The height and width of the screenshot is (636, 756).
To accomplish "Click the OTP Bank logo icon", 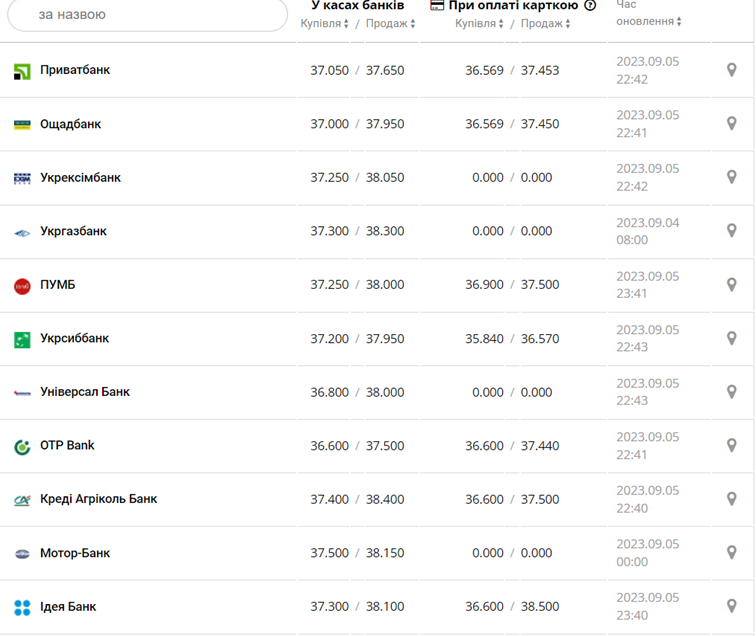I will (22, 446).
